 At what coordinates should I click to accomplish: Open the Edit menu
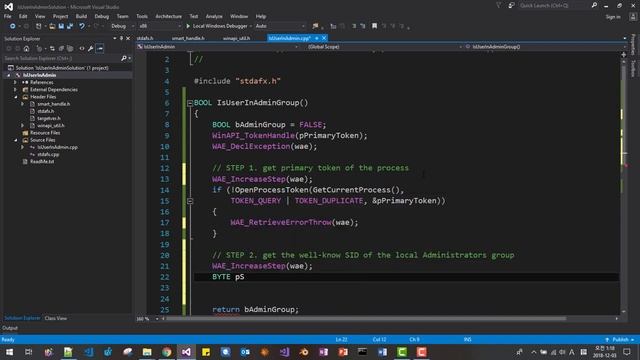coord(23,16)
